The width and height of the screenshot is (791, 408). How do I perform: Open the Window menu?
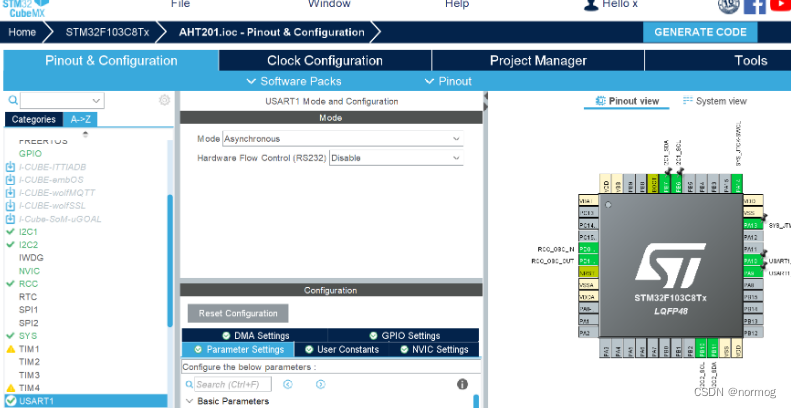[329, 4]
